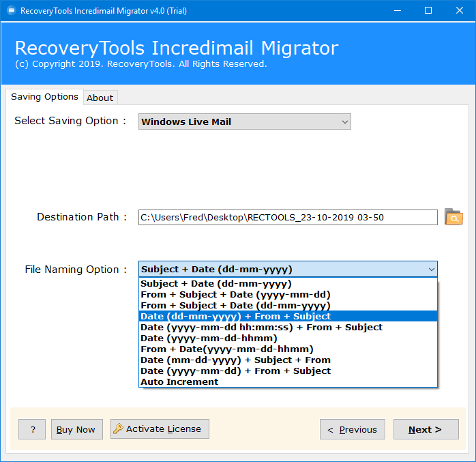The height and width of the screenshot is (462, 476).
Task: Collapse the File Naming Option combo box
Action: (x=288, y=269)
